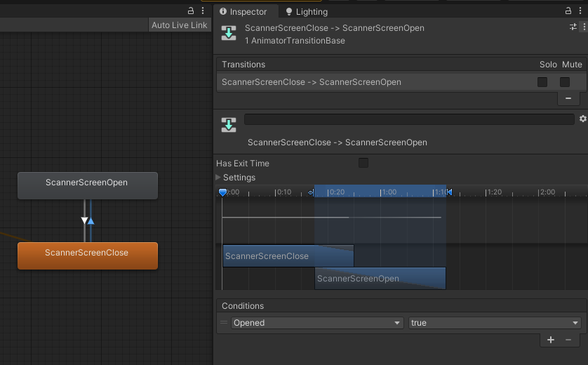Enable the Has Exit Time checkbox
The height and width of the screenshot is (365, 588).
point(363,163)
